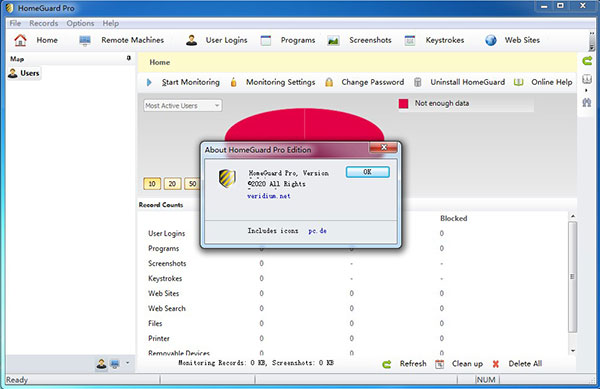The width and height of the screenshot is (600, 389).
Task: Select the 10 items toggle button
Action: 152,184
